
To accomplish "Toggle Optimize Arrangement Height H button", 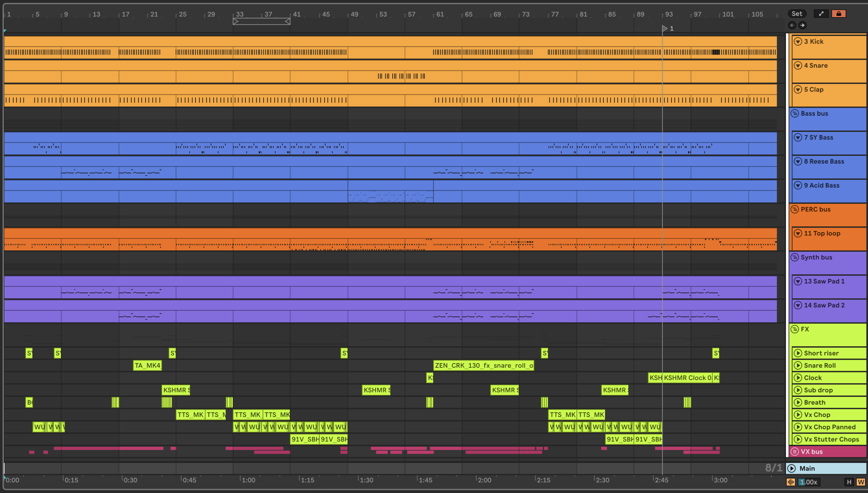I will 849,482.
